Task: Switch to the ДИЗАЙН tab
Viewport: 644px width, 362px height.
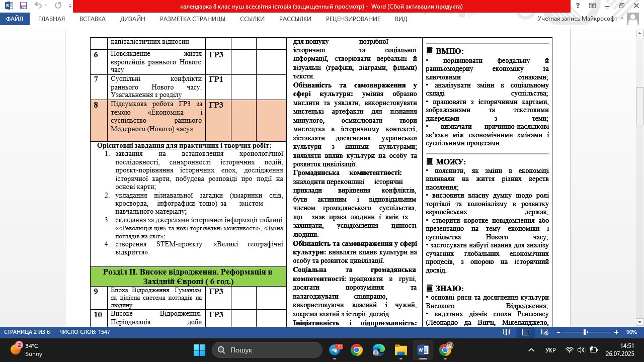Action: point(133,19)
